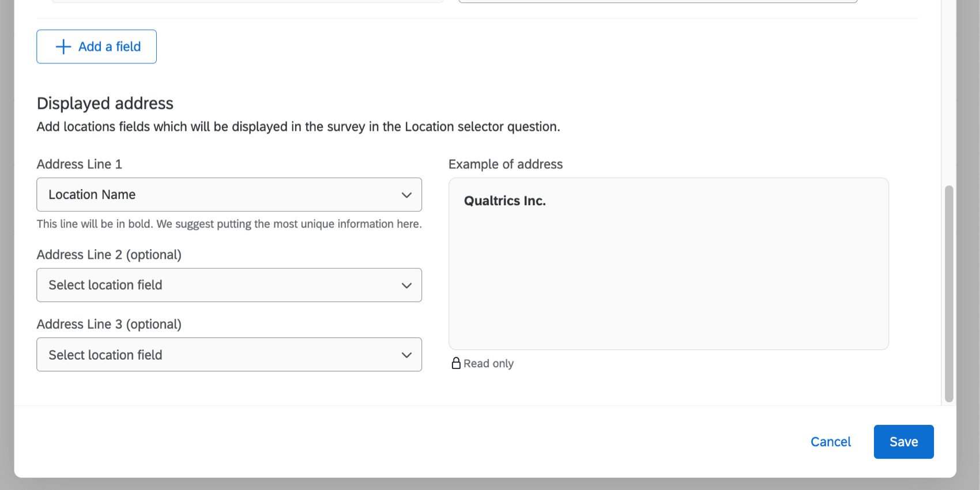The width and height of the screenshot is (980, 490).
Task: Click the Address Line 1 label
Action: pyautogui.click(x=80, y=164)
